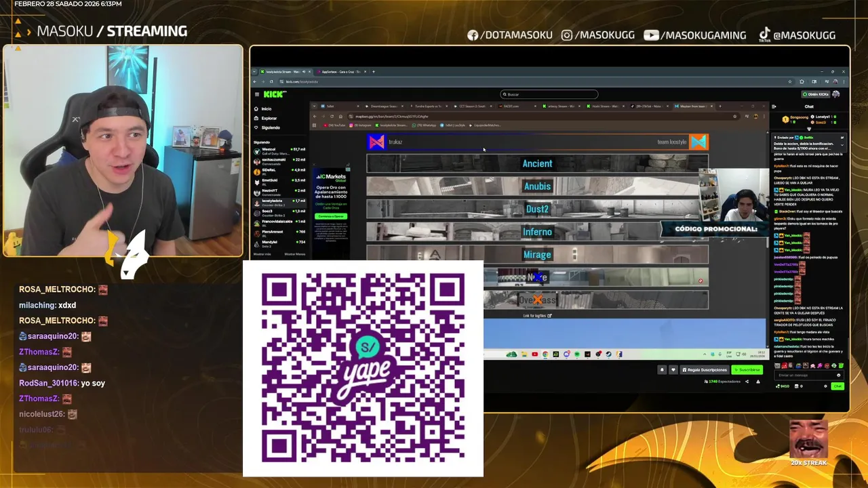
Task: Reload the kick.com page in outer browser
Action: click(271, 81)
